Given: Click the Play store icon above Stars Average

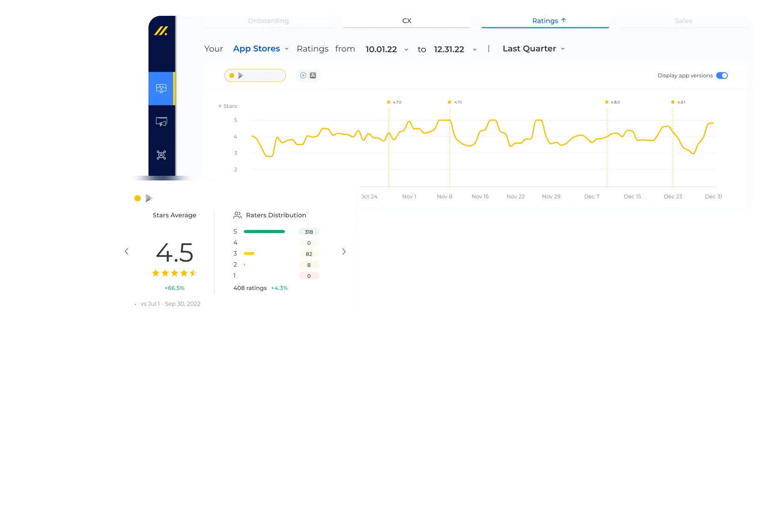Looking at the screenshot, I should (149, 198).
